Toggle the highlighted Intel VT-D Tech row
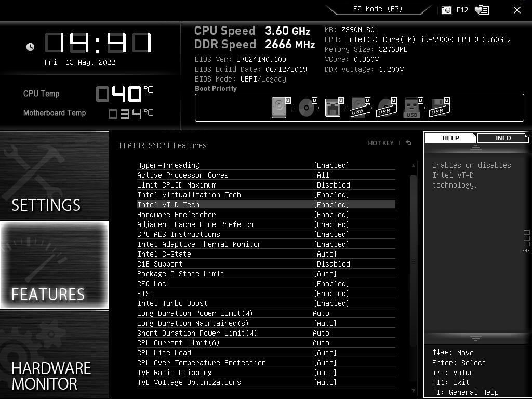This screenshot has width=532, height=399. (266, 205)
